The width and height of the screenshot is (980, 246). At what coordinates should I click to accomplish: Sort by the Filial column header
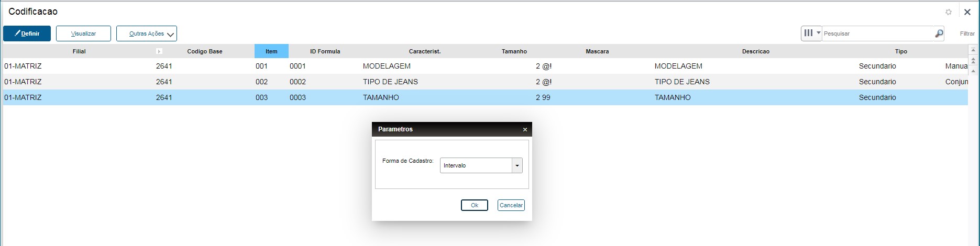pos(79,51)
